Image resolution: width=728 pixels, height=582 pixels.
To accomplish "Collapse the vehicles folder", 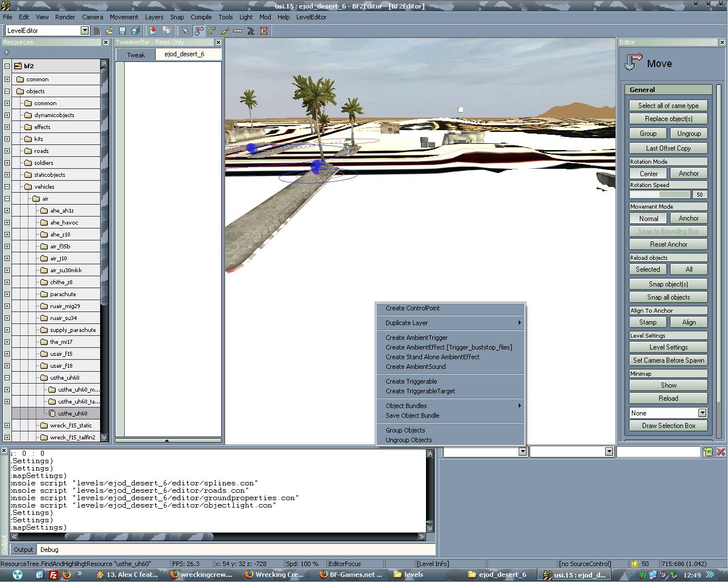I will [x=7, y=186].
